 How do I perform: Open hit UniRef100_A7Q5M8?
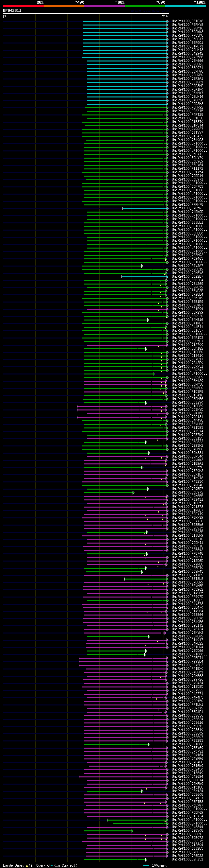pyautogui.click(x=187, y=35)
